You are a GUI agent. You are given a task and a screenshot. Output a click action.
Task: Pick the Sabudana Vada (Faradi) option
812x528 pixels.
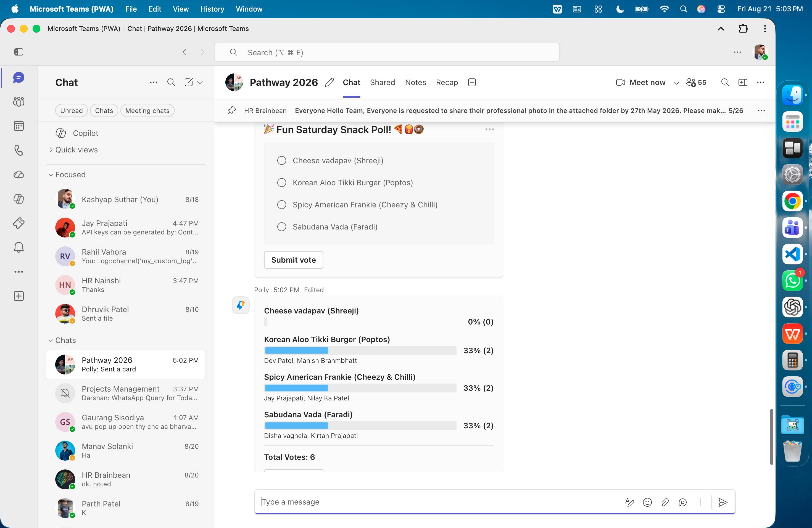(x=281, y=227)
